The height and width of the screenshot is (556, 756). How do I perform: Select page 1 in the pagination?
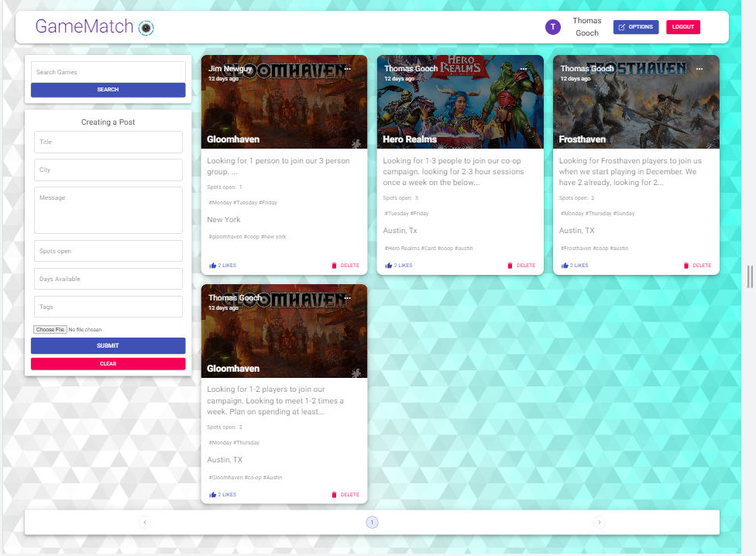click(373, 522)
